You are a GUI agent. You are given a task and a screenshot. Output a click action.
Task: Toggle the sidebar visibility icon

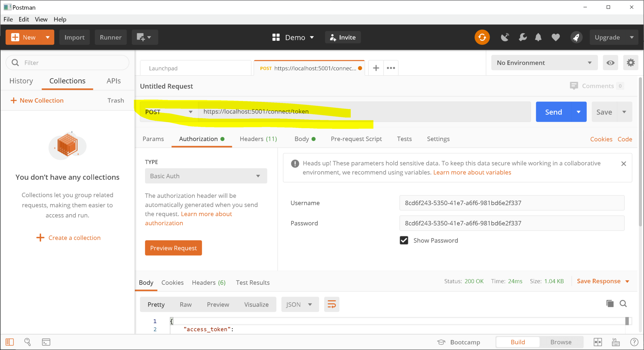click(10, 342)
